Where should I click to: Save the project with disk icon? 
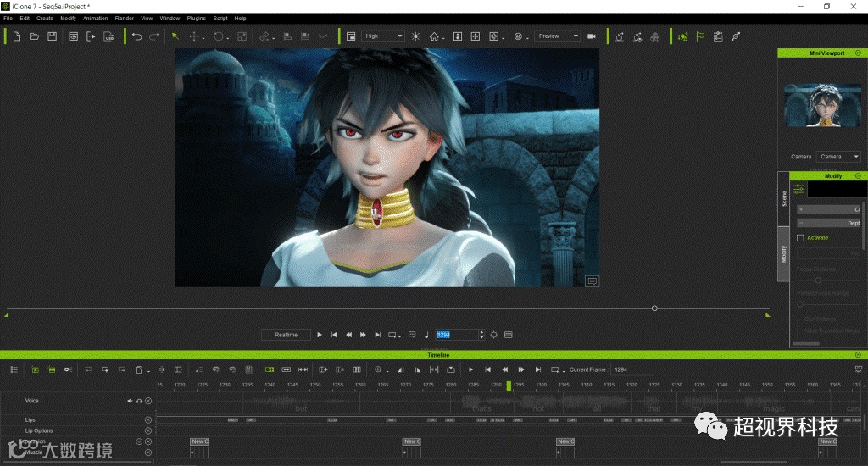click(x=52, y=36)
